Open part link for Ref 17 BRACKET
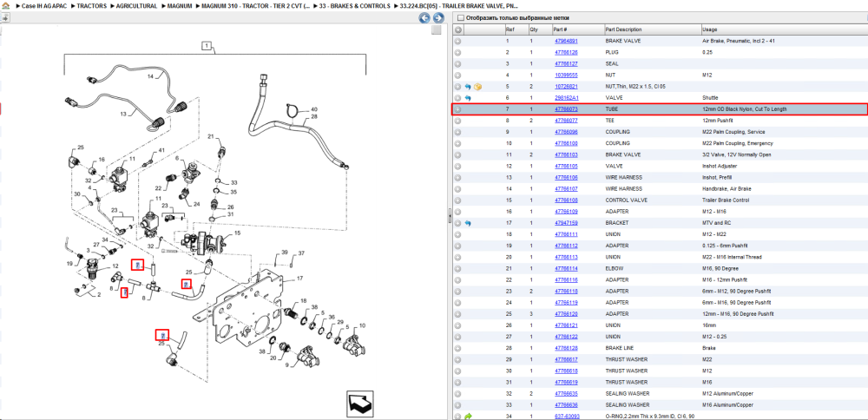868x420 pixels. coord(566,223)
